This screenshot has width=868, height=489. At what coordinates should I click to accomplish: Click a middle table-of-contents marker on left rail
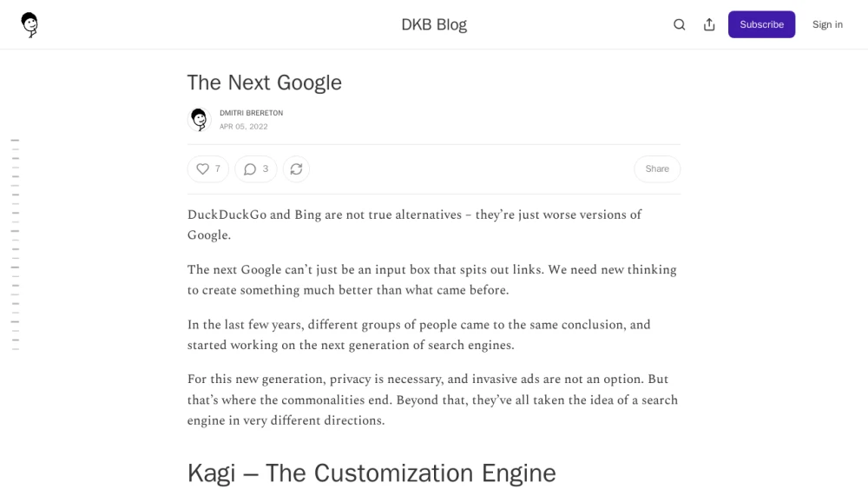[15, 241]
